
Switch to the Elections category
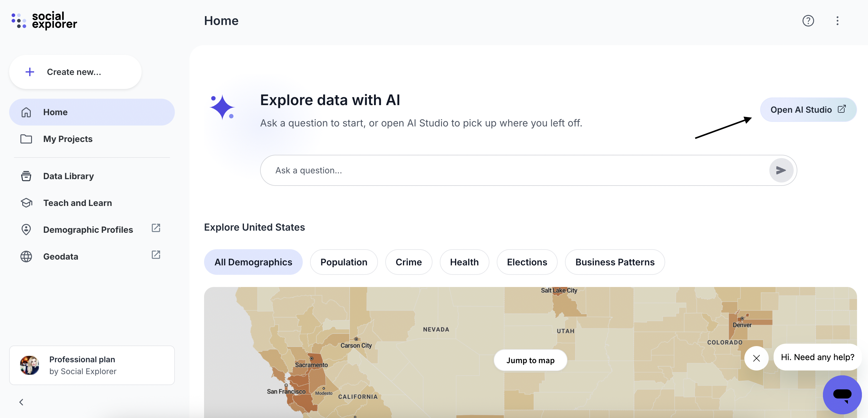click(x=527, y=262)
